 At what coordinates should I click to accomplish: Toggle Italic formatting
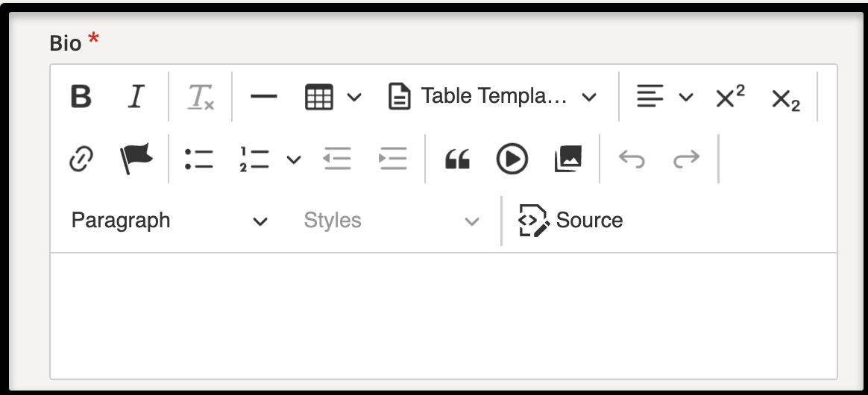pos(136,97)
